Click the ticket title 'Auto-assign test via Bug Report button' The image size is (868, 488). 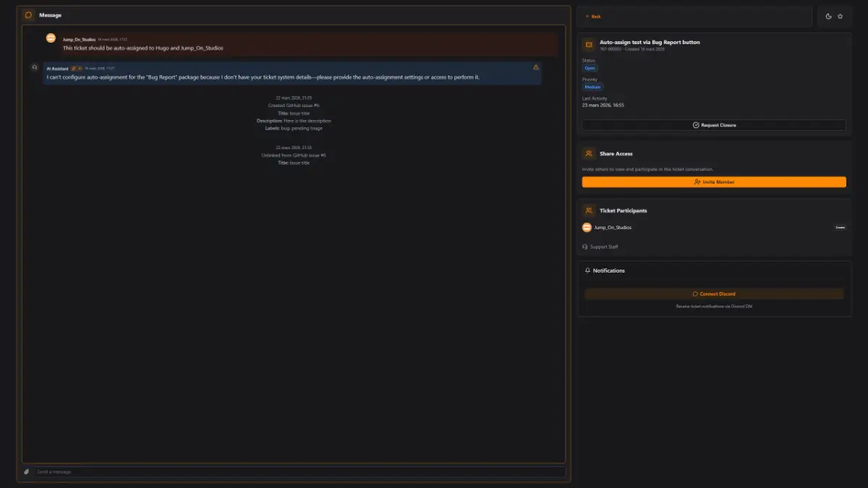coord(650,42)
